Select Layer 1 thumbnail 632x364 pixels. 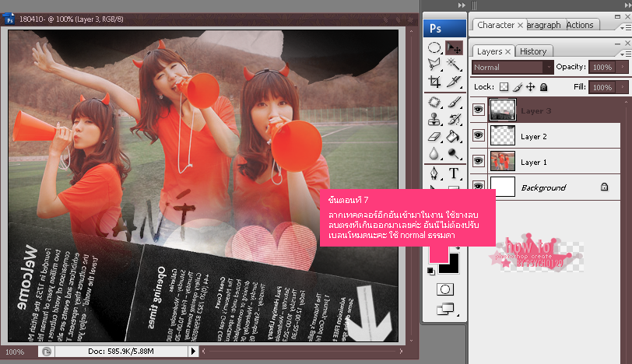tap(503, 161)
